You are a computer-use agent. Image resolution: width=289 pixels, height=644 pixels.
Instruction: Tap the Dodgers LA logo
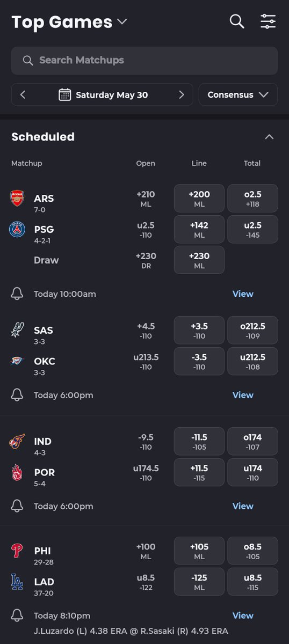point(17,582)
